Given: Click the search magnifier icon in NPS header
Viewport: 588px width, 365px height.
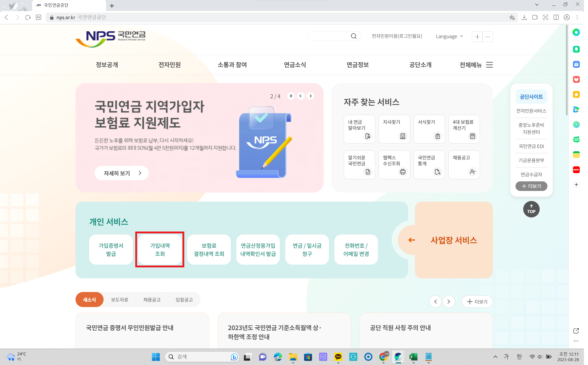Looking at the screenshot, I should [354, 36].
